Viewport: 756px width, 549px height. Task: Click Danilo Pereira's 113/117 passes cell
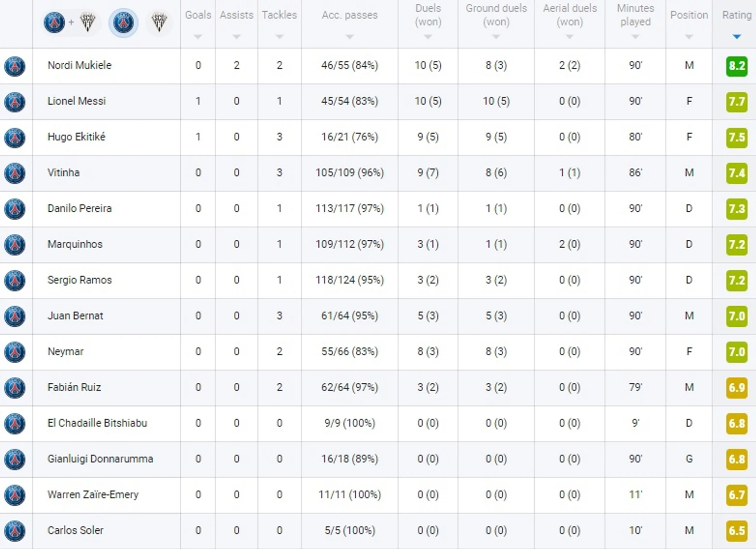pyautogui.click(x=350, y=209)
